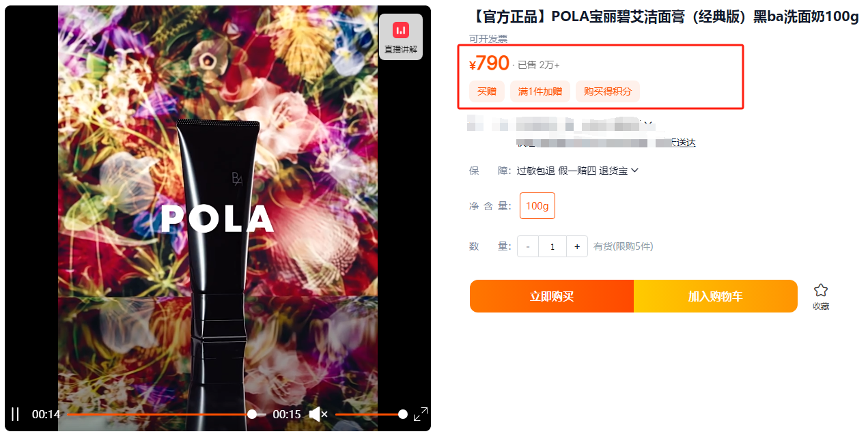Screen dimensions: 868x436
Task: Select the 100g net content option
Action: pyautogui.click(x=537, y=206)
